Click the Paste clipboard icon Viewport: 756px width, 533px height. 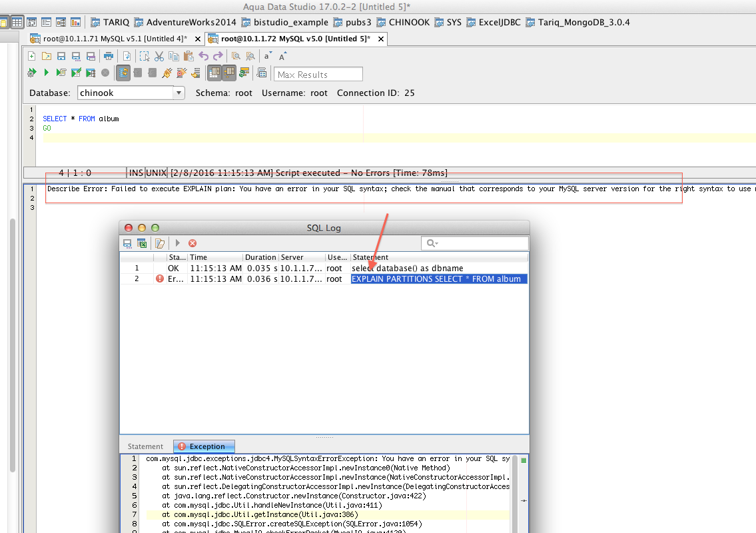pyautogui.click(x=189, y=57)
